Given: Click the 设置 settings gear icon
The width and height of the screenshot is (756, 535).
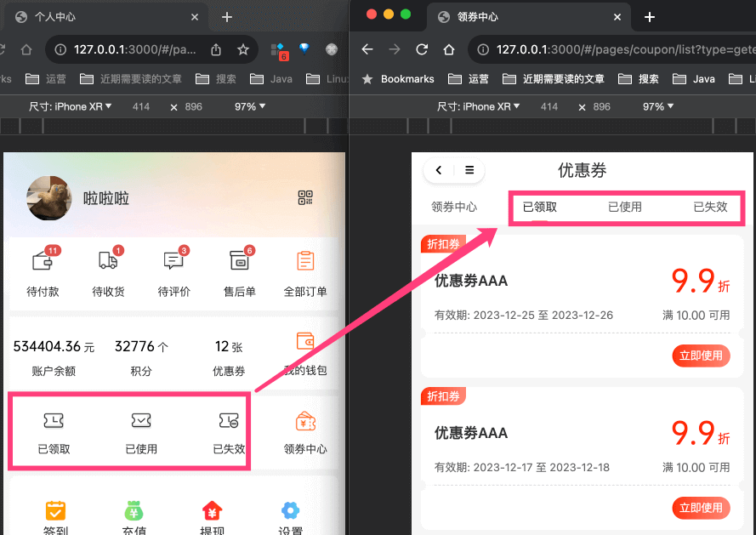Looking at the screenshot, I should pyautogui.click(x=290, y=510).
